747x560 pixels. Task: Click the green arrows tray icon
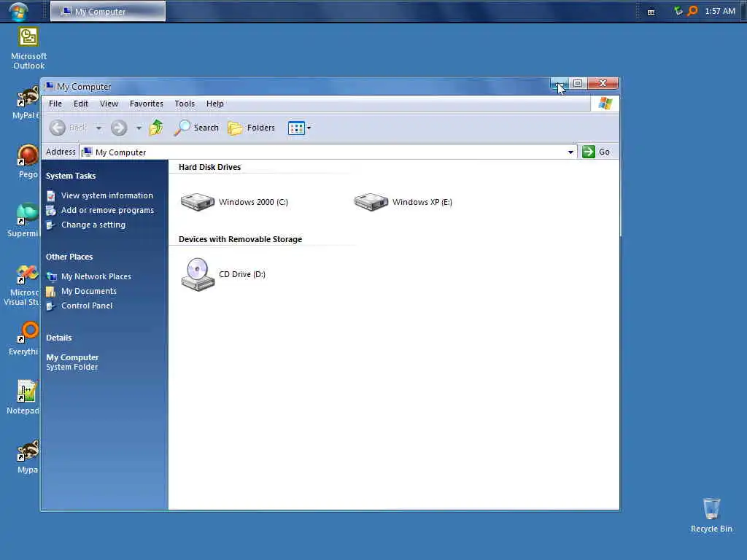pyautogui.click(x=678, y=11)
